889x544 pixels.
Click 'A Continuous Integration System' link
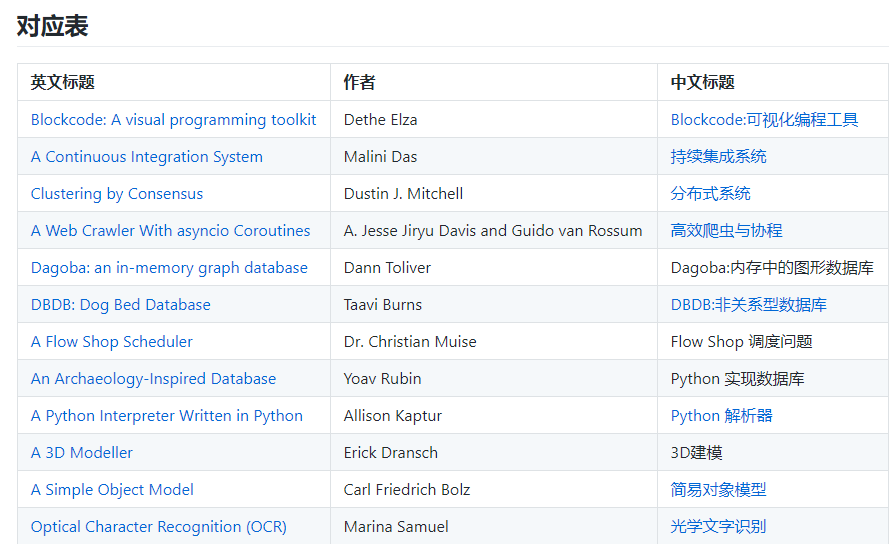[x=147, y=157]
